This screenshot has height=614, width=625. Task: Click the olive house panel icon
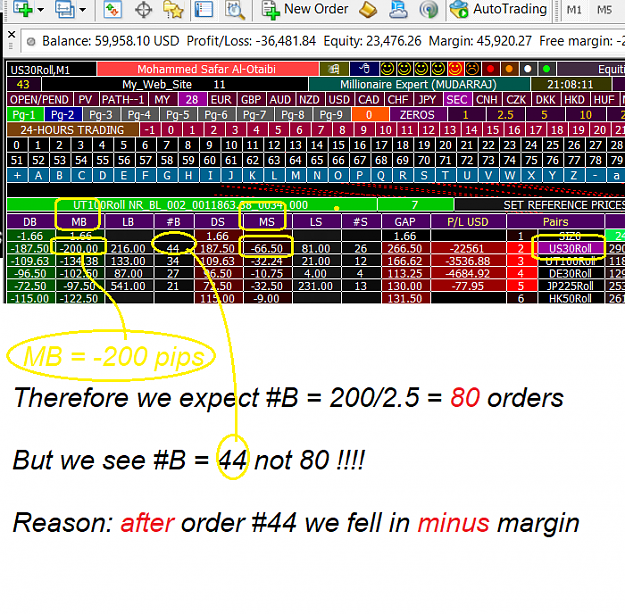[334, 69]
